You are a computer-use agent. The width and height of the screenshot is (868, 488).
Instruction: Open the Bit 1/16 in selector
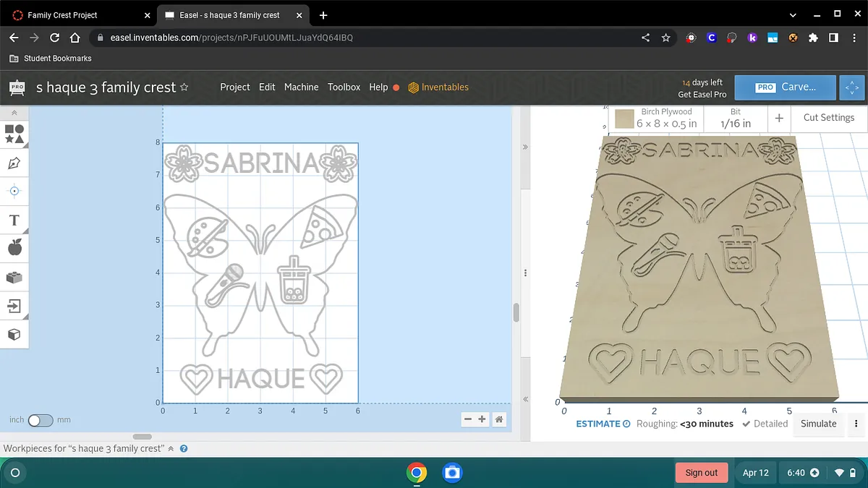point(736,118)
